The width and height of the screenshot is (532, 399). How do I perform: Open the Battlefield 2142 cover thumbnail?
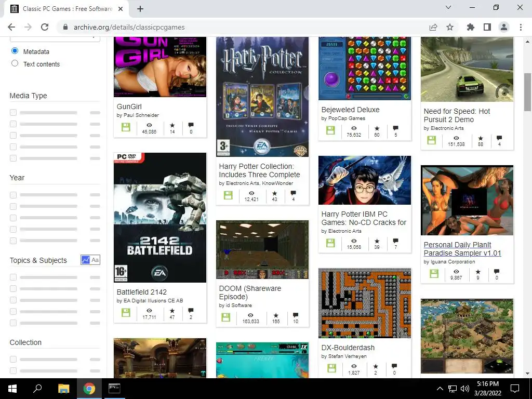click(x=160, y=218)
